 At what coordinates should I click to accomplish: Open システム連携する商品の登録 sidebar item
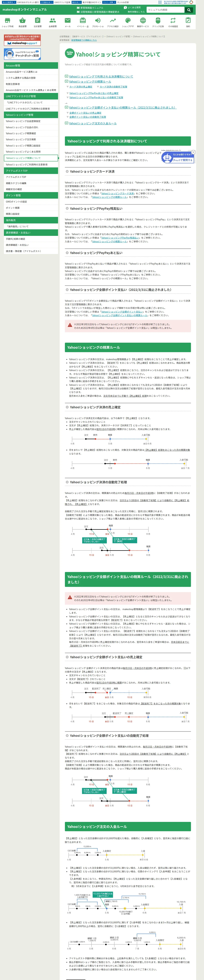pos(31,78)
